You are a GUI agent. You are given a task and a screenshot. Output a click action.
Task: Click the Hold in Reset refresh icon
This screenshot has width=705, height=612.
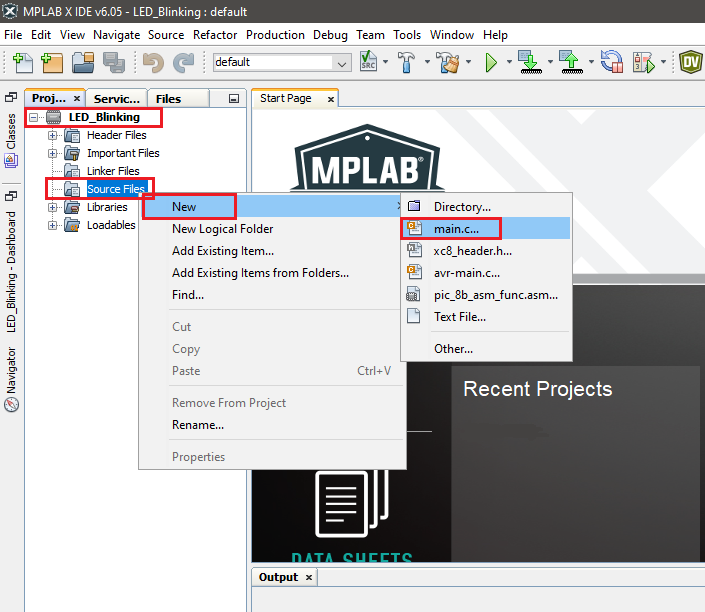tap(612, 62)
